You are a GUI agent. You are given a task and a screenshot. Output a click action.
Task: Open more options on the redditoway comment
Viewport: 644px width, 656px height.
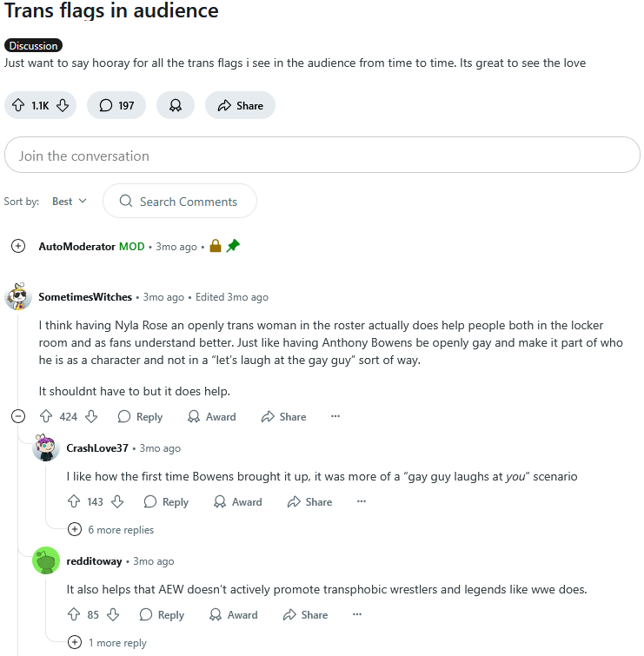(x=357, y=614)
